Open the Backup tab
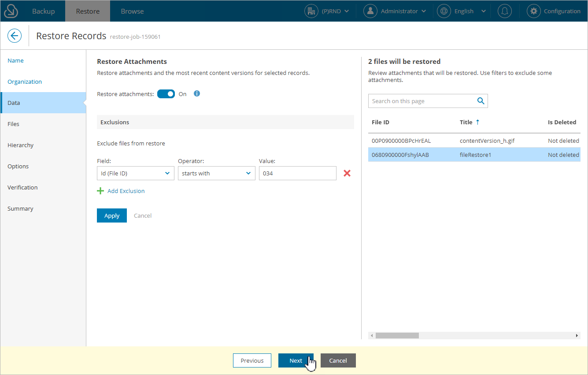 (43, 11)
